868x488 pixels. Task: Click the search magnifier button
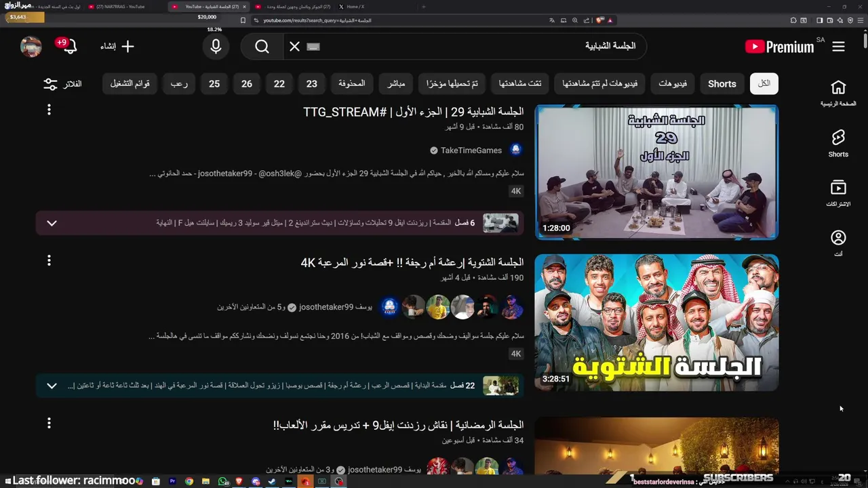click(262, 47)
